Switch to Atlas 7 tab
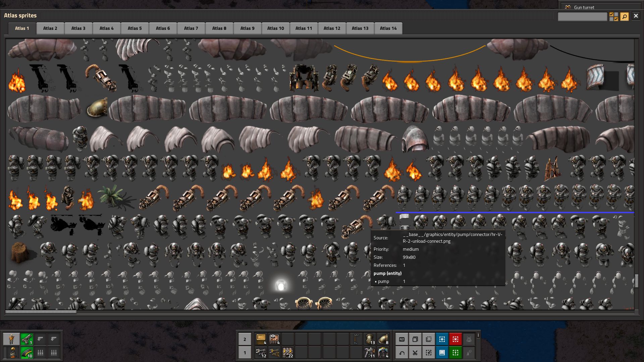This screenshot has width=644, height=362. (191, 28)
